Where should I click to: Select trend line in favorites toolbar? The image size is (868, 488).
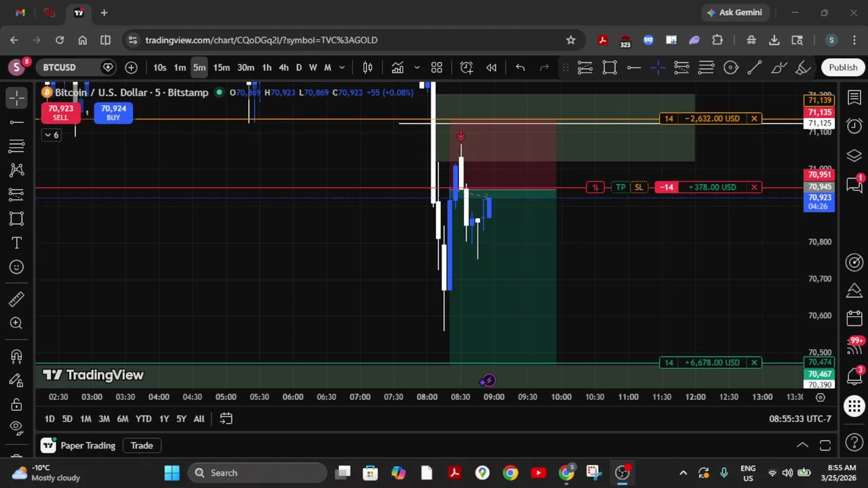(754, 67)
